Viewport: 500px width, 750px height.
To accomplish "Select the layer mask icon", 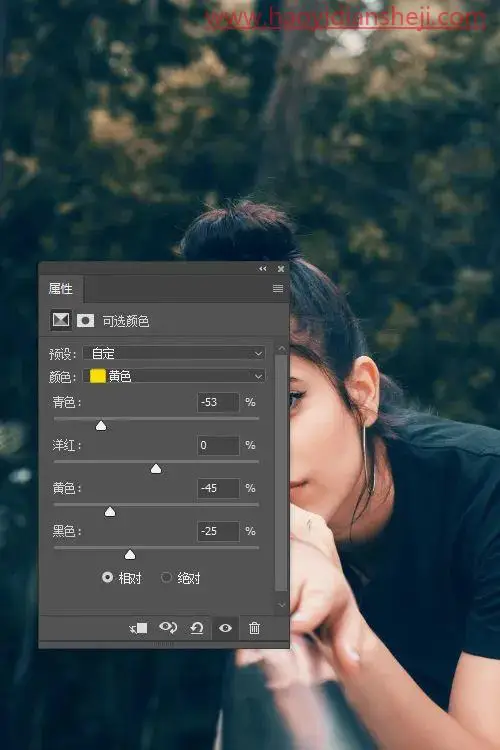I will click(86, 320).
